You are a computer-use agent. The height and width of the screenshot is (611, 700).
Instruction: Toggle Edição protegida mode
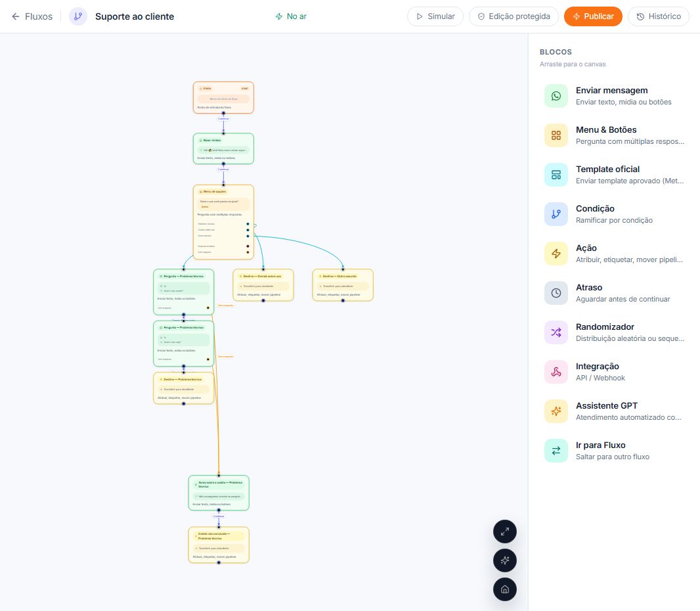pyautogui.click(x=514, y=16)
